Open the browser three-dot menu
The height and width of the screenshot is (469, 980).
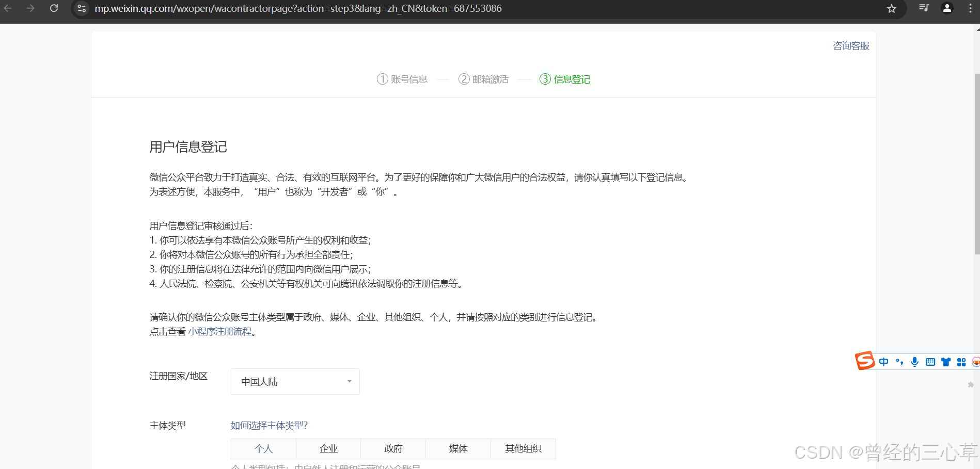970,8
